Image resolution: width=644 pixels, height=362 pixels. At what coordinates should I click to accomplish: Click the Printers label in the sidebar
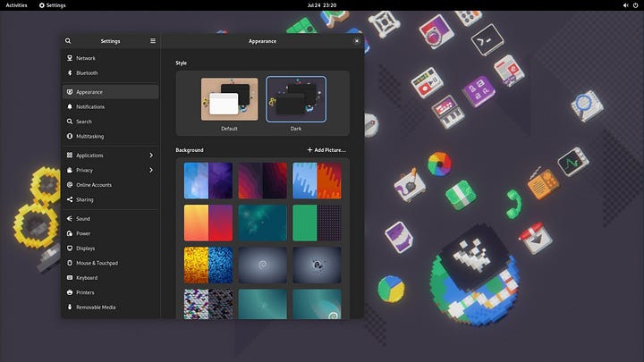(85, 292)
